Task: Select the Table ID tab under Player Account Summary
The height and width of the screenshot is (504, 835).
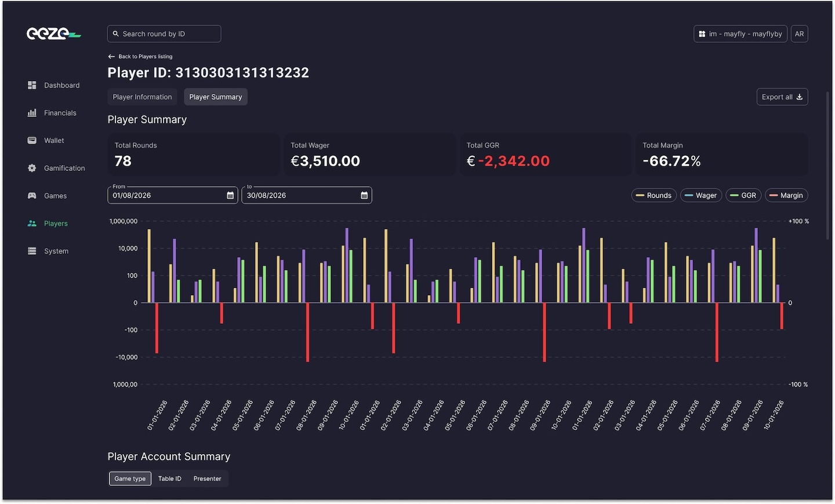Action: point(169,479)
